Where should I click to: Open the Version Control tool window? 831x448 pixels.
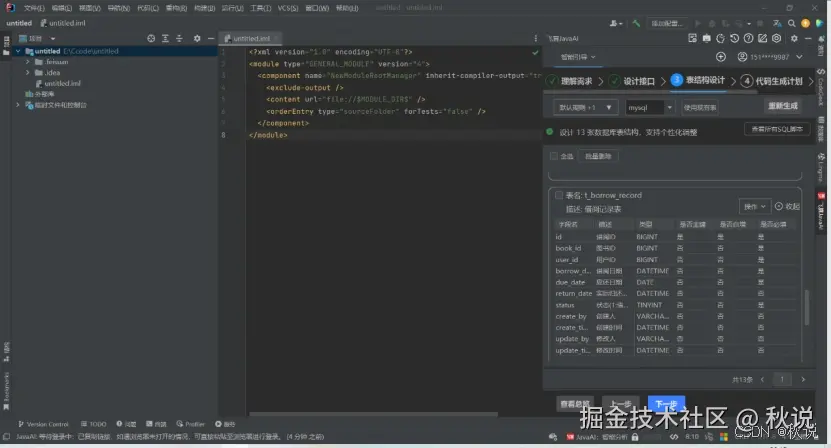pos(43,424)
